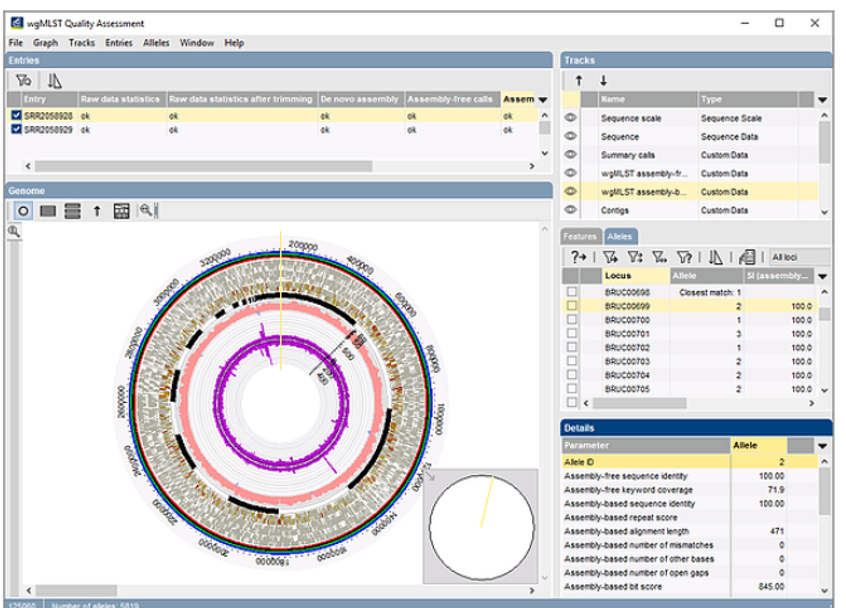846x608 pixels.
Task: Click Raw data statistics after trimming header
Action: tap(242, 99)
